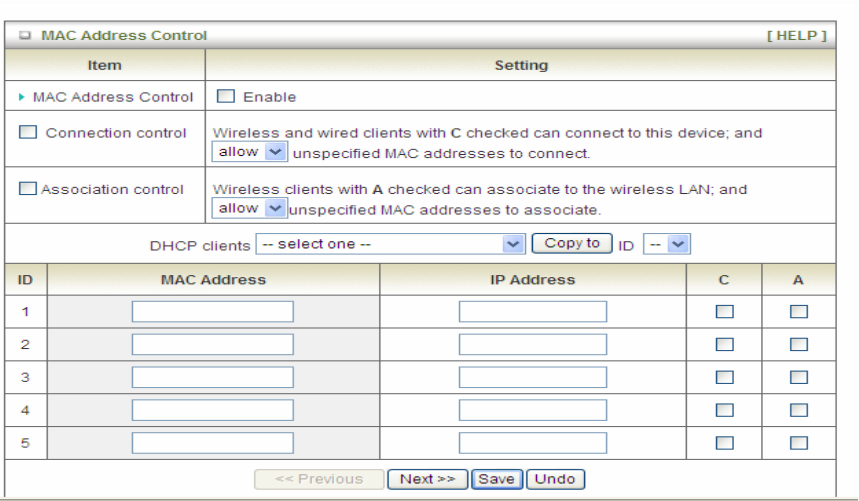Open the ID number dropdown

(667, 244)
